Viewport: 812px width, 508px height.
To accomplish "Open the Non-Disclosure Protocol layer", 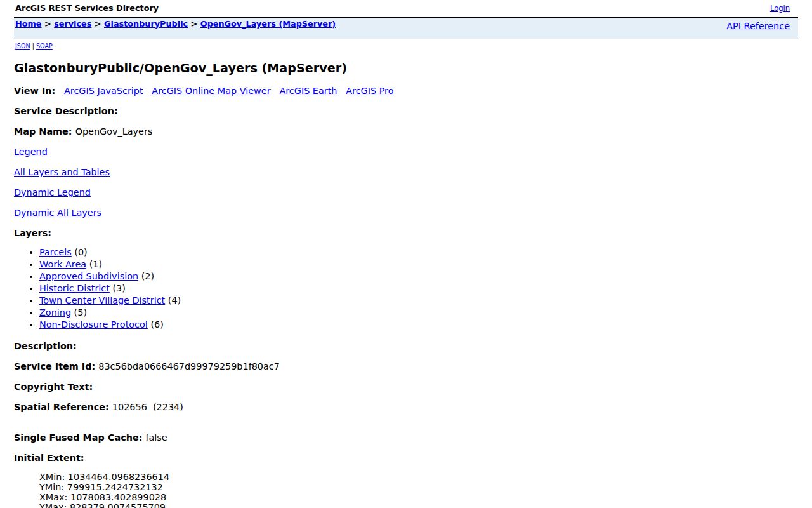I will coord(93,324).
